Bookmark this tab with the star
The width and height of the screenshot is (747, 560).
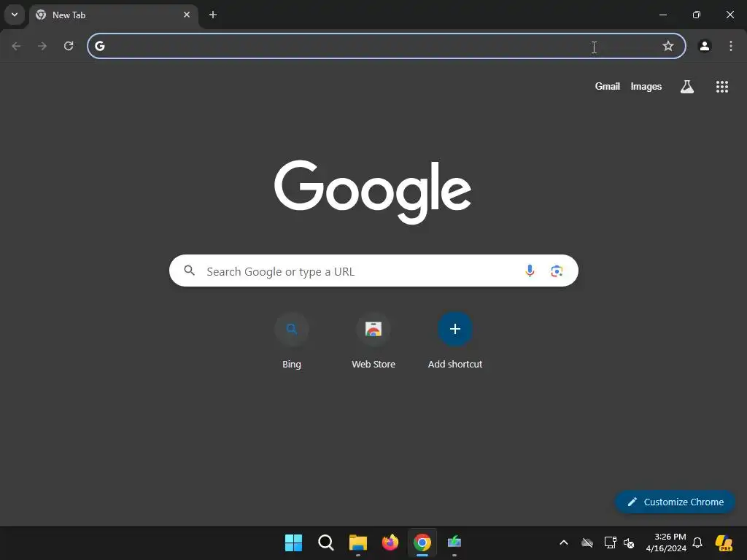coord(668,46)
